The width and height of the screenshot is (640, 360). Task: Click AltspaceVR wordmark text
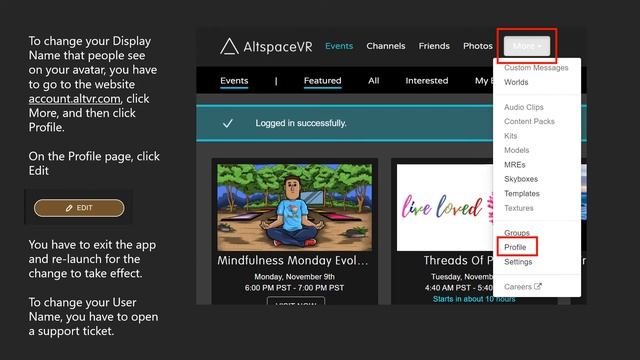click(x=278, y=47)
